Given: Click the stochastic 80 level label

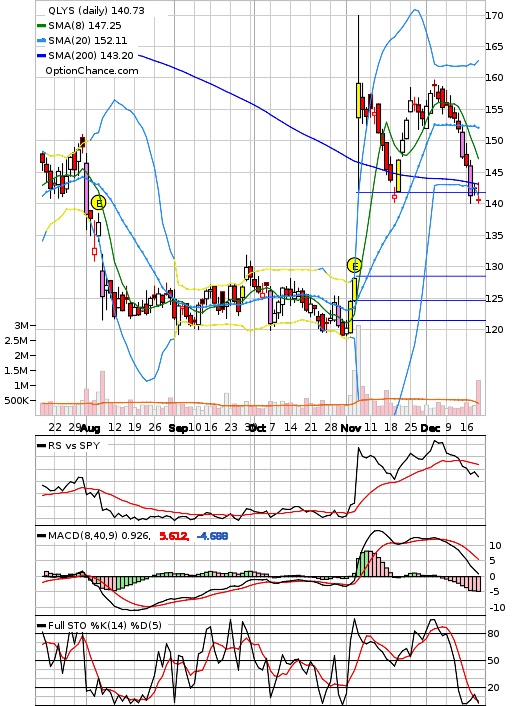Looking at the screenshot, I should [x=493, y=634].
